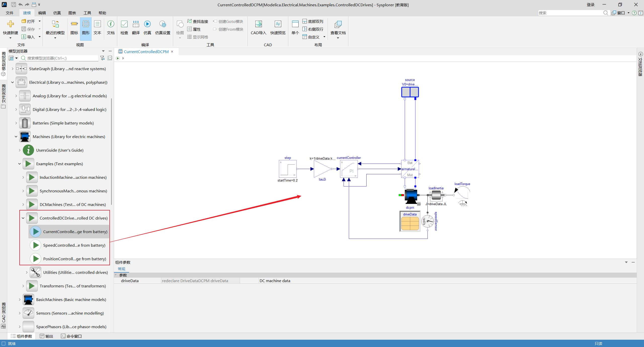Expand the Utilities tree node

(26, 272)
